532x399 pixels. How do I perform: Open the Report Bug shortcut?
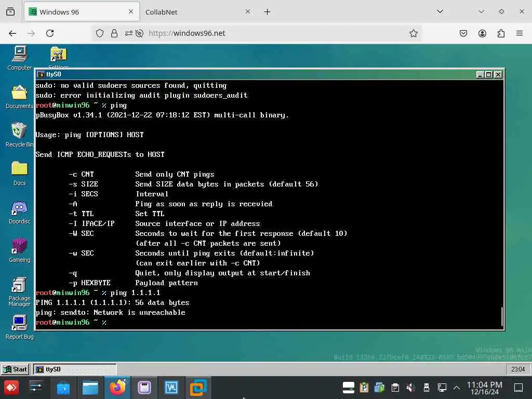tap(19, 327)
